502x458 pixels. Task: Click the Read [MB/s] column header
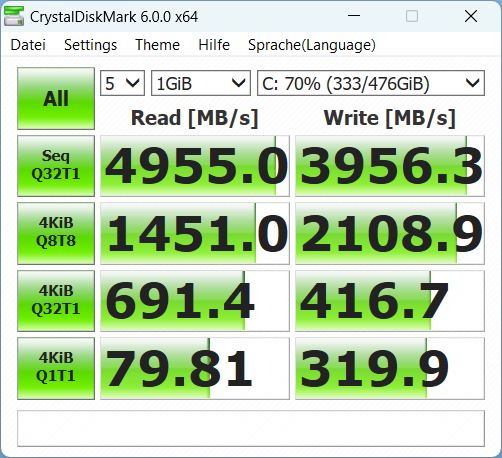[195, 118]
